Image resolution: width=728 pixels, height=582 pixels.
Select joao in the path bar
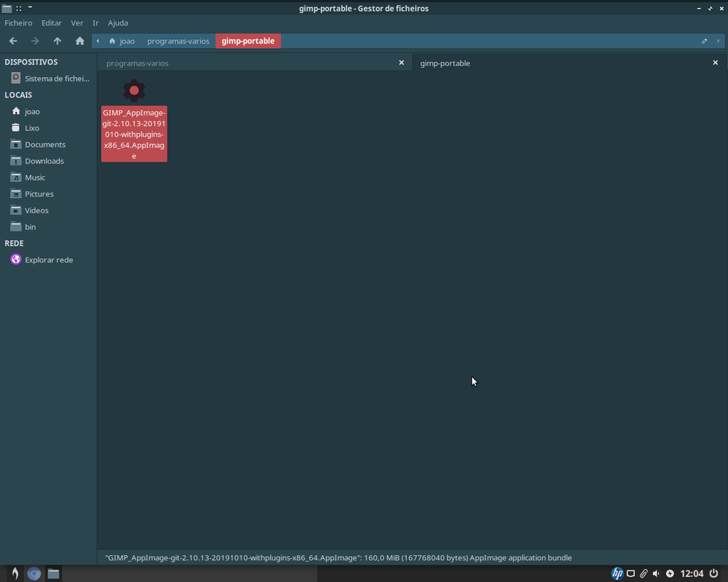click(122, 41)
